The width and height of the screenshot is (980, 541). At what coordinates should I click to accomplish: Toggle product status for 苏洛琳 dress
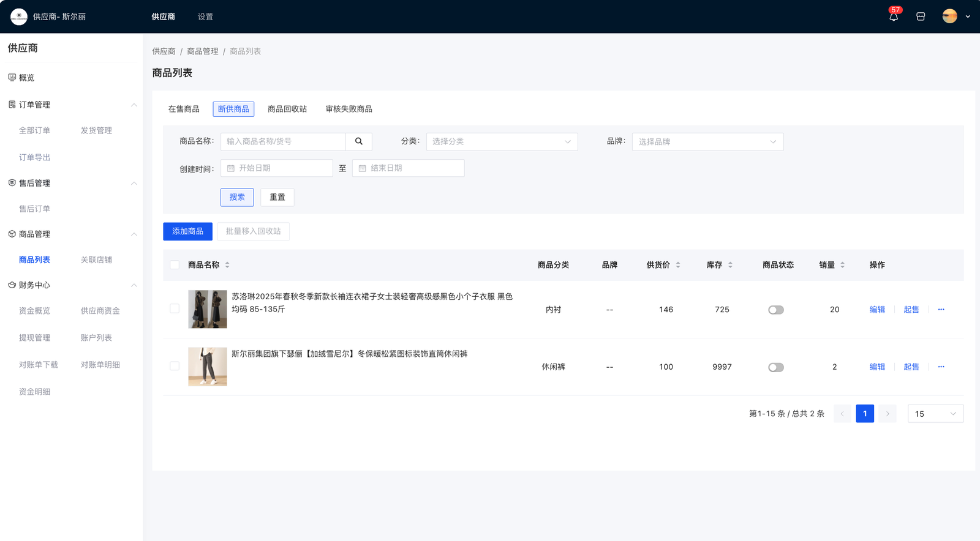tap(776, 310)
